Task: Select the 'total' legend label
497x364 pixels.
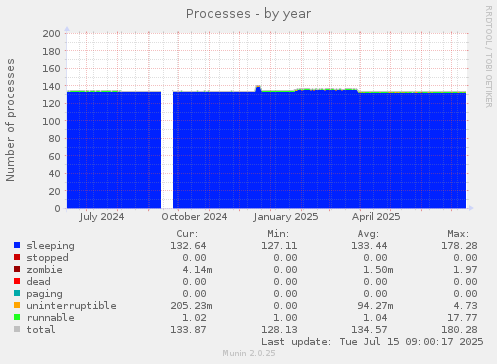Action: click(x=41, y=330)
